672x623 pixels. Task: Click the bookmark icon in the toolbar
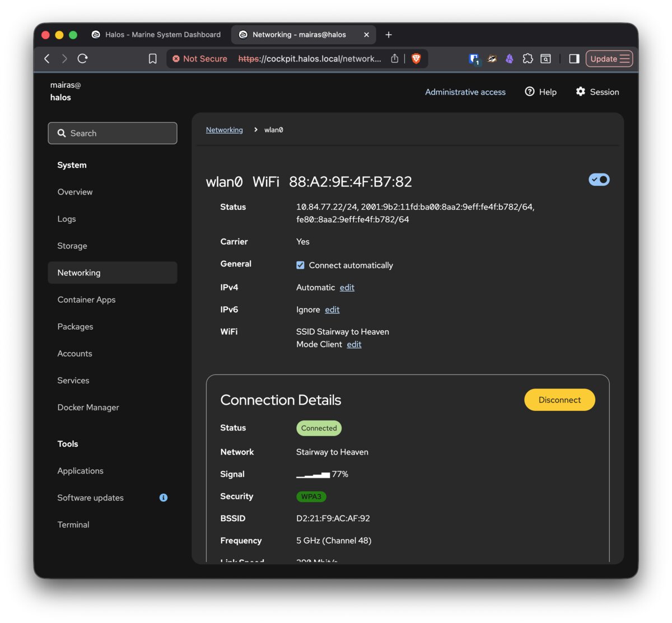click(152, 58)
